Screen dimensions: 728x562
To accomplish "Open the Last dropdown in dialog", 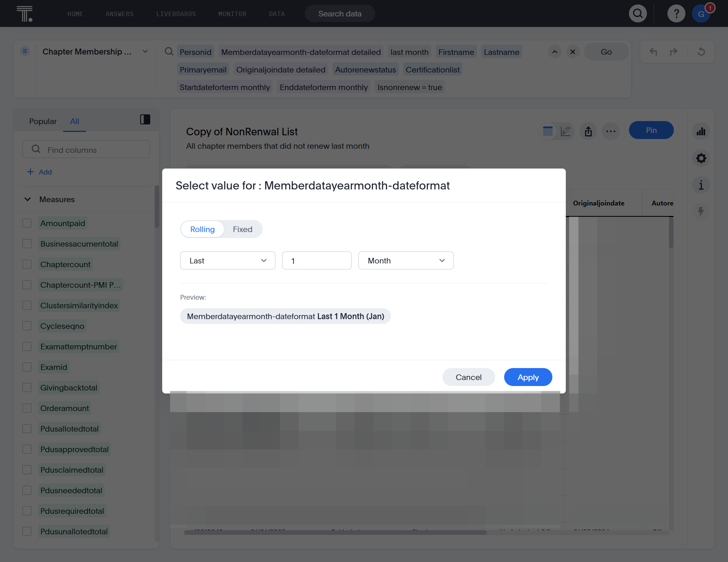I will pyautogui.click(x=228, y=260).
